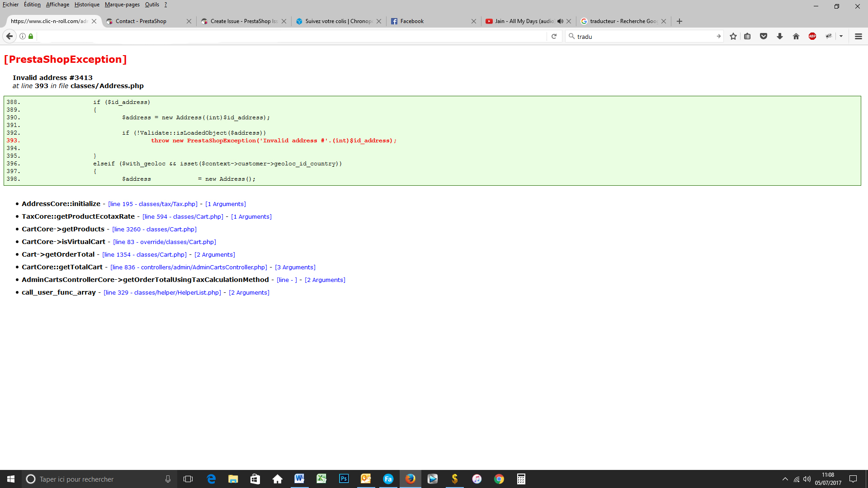Expand dropdown arrow next to extension icon
The image size is (868, 488).
[841, 36]
